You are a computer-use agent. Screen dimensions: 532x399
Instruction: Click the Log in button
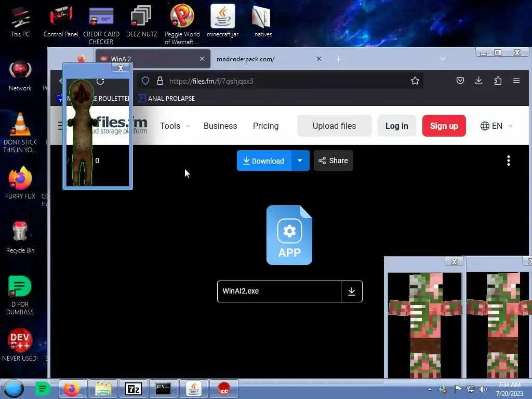[396, 126]
